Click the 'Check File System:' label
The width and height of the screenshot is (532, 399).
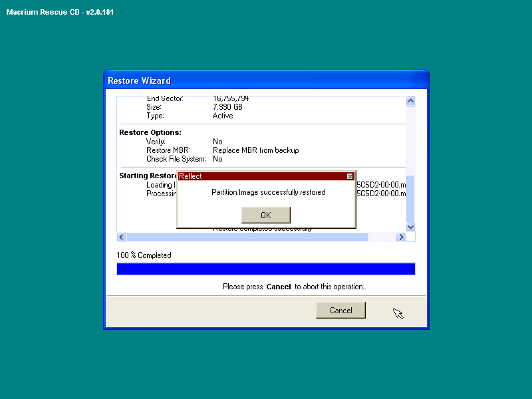176,159
